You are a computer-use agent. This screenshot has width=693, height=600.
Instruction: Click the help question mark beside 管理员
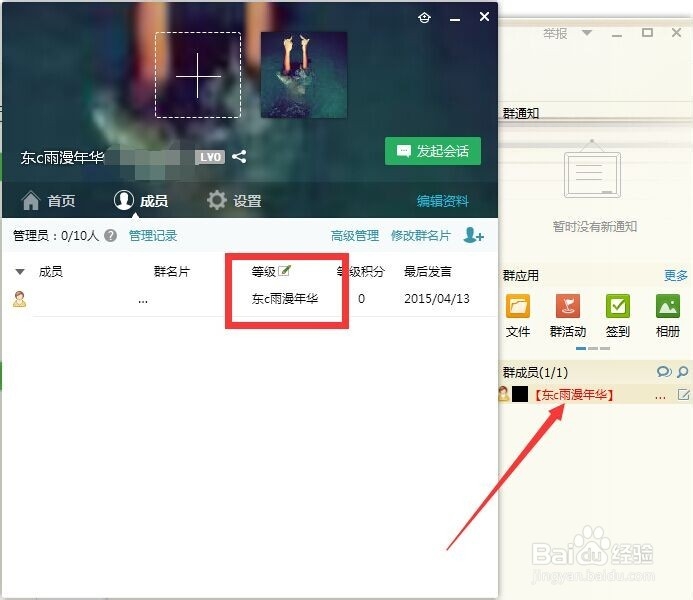[x=110, y=235]
